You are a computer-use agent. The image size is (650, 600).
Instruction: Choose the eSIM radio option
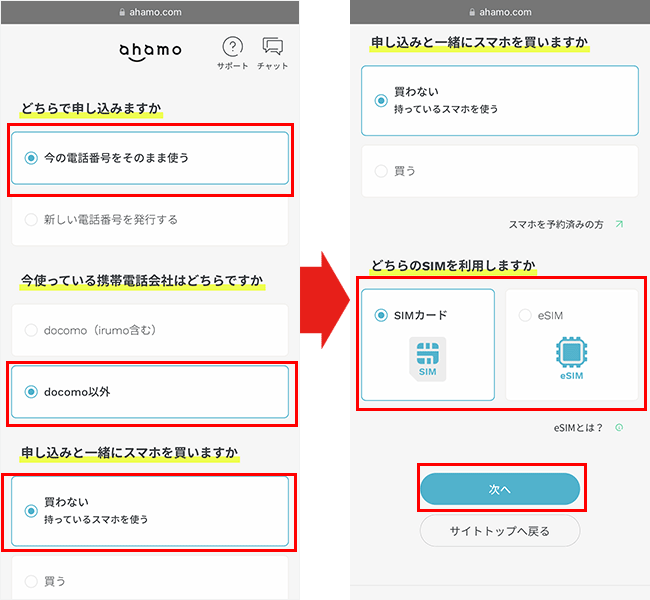572,345
